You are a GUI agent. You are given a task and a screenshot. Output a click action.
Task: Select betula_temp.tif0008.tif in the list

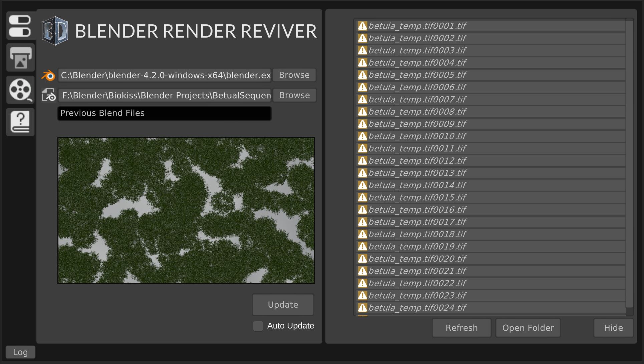491,112
